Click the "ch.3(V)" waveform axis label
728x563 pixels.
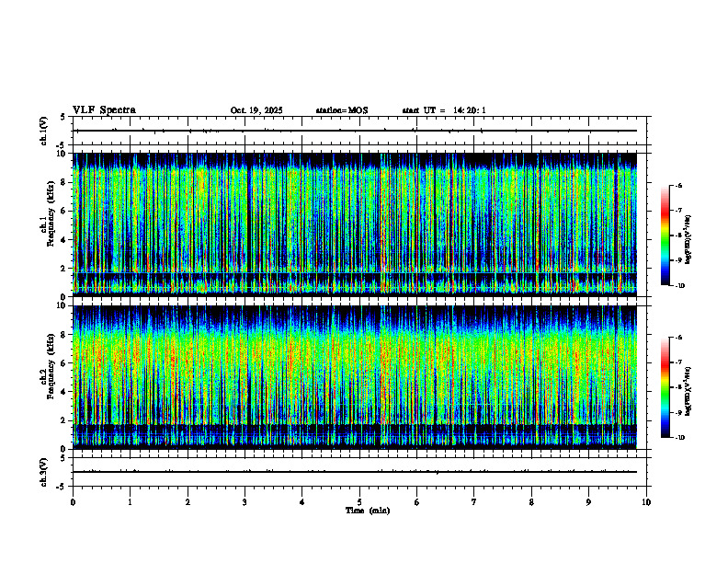pyautogui.click(x=43, y=472)
